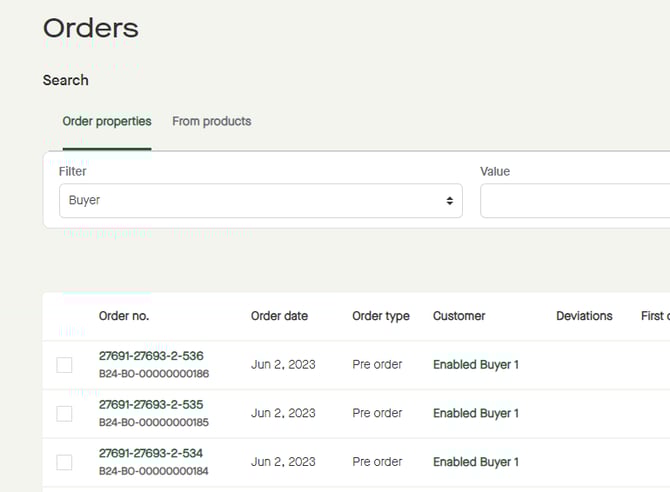Switch to the Order properties tab
The image size is (670, 492).
(107, 122)
